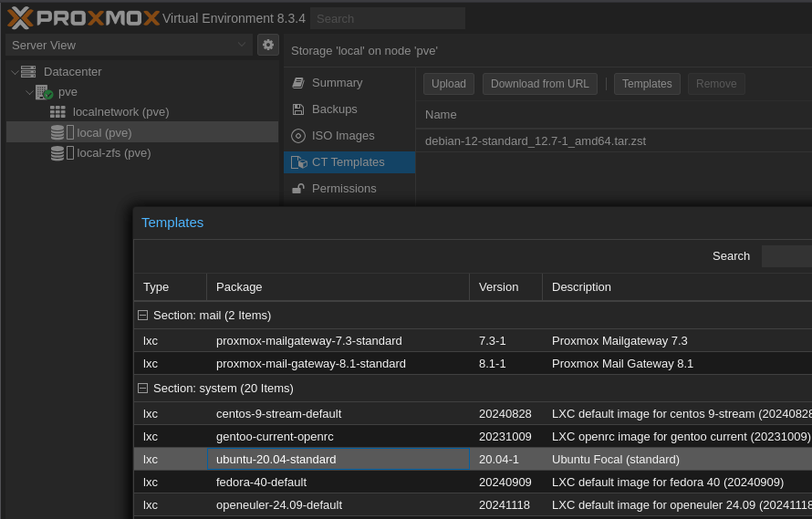Click the Templates dialog title
Viewport: 812px width, 519px height.
(172, 223)
